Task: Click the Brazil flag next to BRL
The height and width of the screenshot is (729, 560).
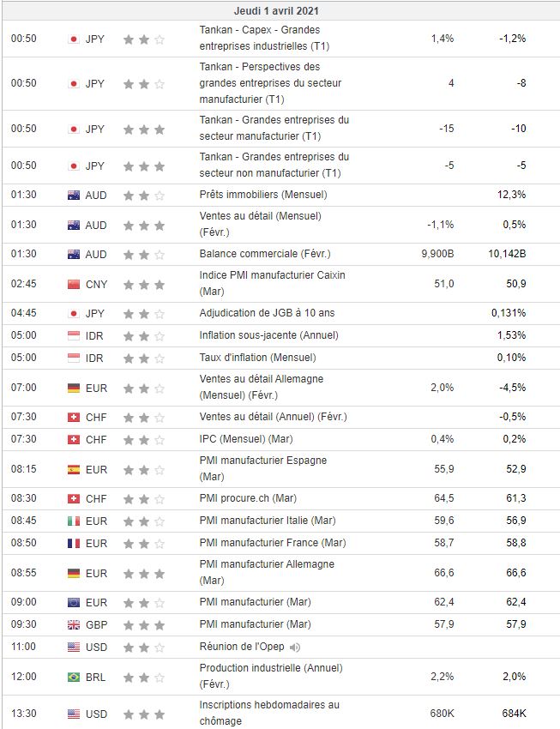Action: 74,677
